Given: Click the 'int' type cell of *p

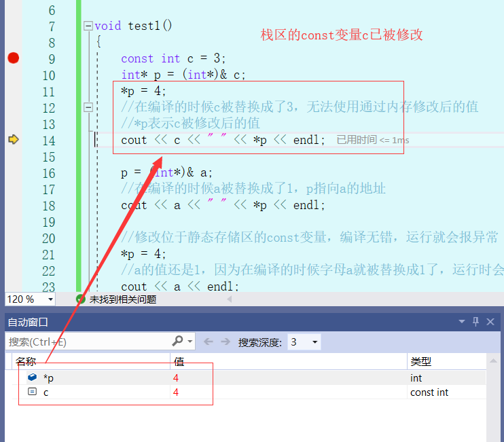Looking at the screenshot, I should point(416,378).
